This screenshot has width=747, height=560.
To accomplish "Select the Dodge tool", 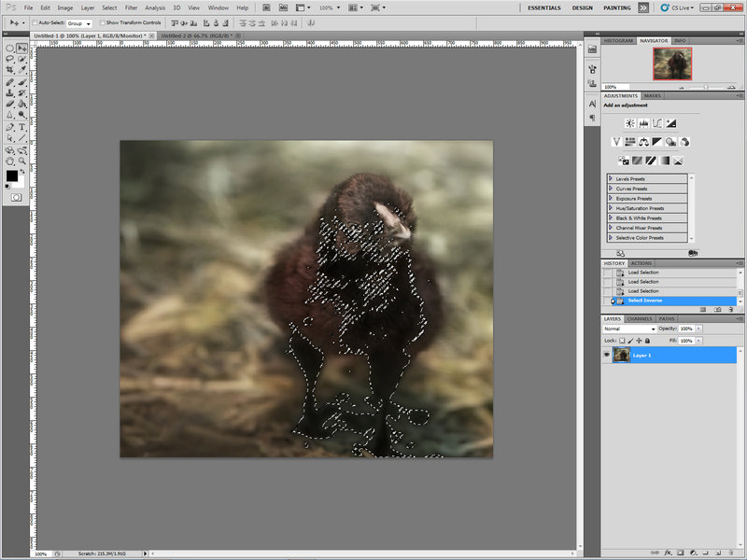I will (21, 115).
